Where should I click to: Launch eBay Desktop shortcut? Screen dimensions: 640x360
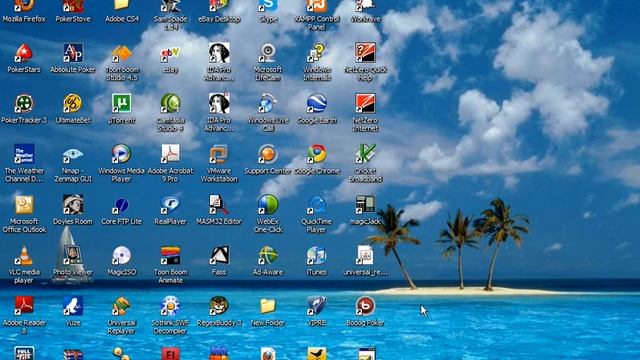219,6
